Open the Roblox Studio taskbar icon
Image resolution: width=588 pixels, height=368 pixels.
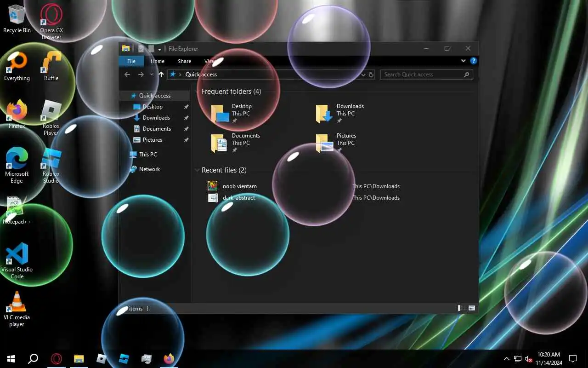pos(124,359)
